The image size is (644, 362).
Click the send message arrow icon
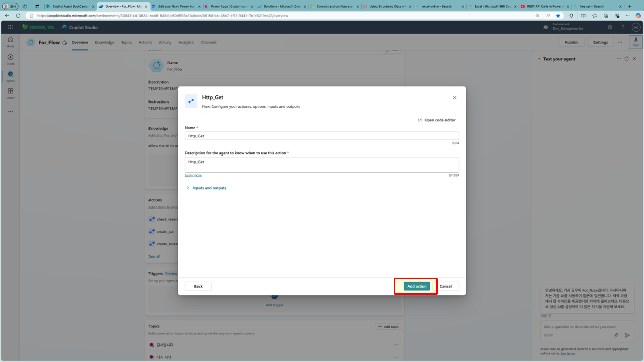coord(627,335)
